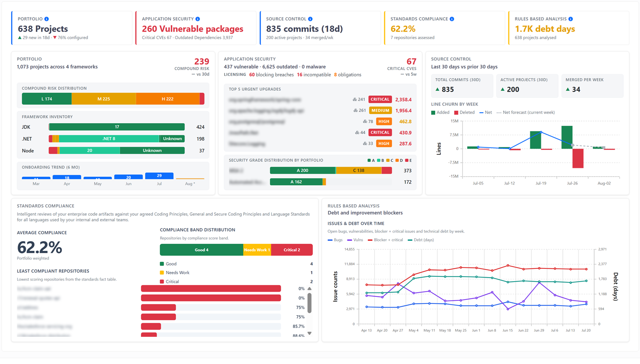Open the 638 Projects summary card
Viewport: 640px width, 364px height.
point(72,28)
